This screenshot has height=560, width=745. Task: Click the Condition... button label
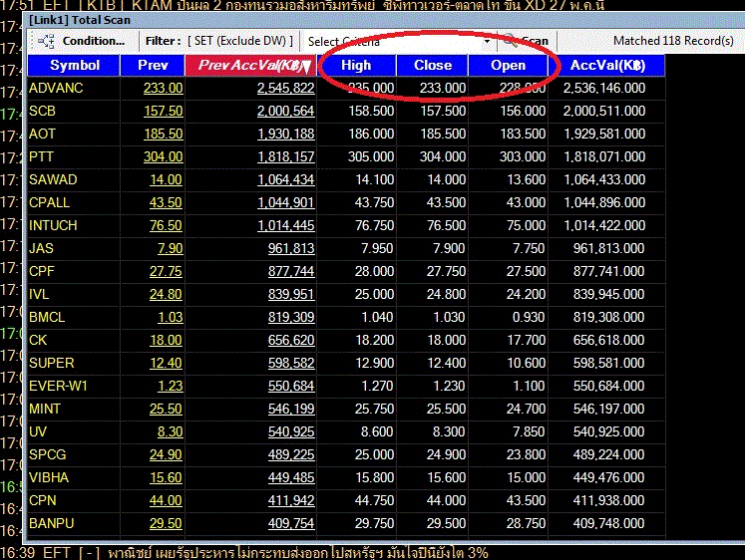coord(93,41)
